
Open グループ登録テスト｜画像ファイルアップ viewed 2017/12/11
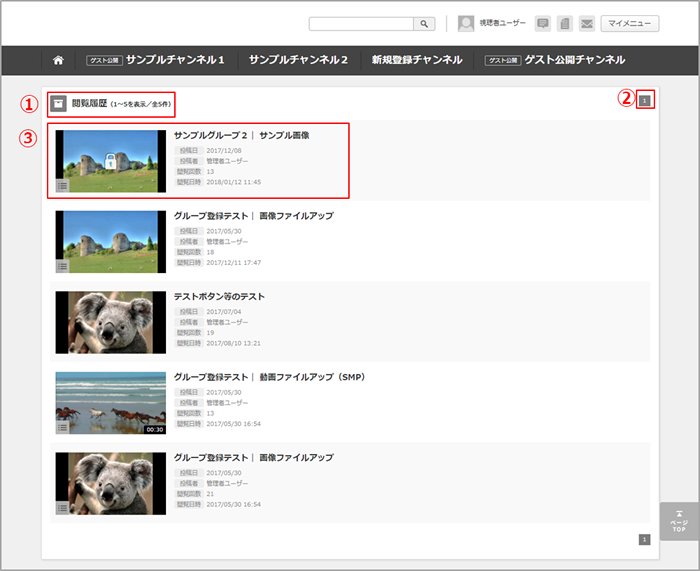[x=254, y=216]
